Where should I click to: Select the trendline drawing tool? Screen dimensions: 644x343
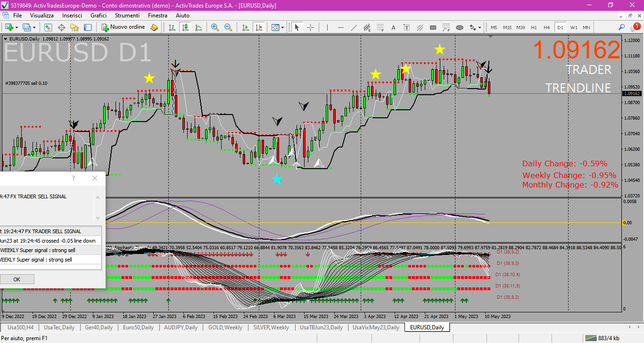click(x=354, y=27)
